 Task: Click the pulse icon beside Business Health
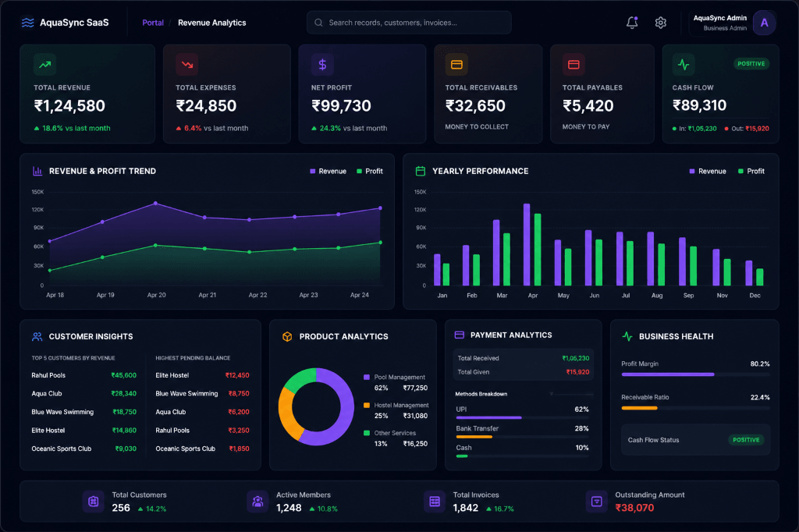coord(627,336)
